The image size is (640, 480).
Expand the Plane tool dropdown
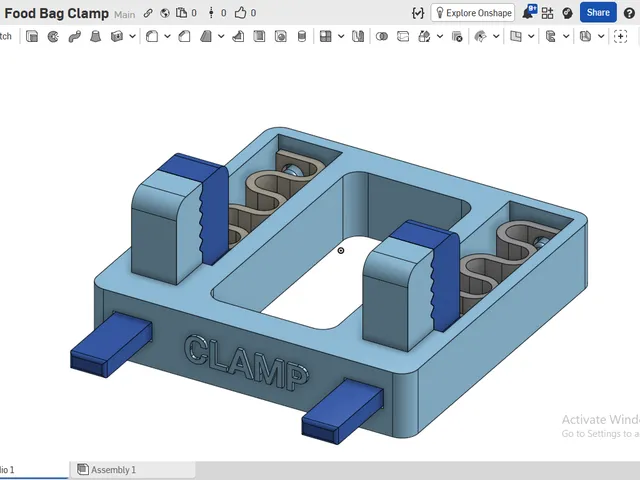(x=531, y=37)
